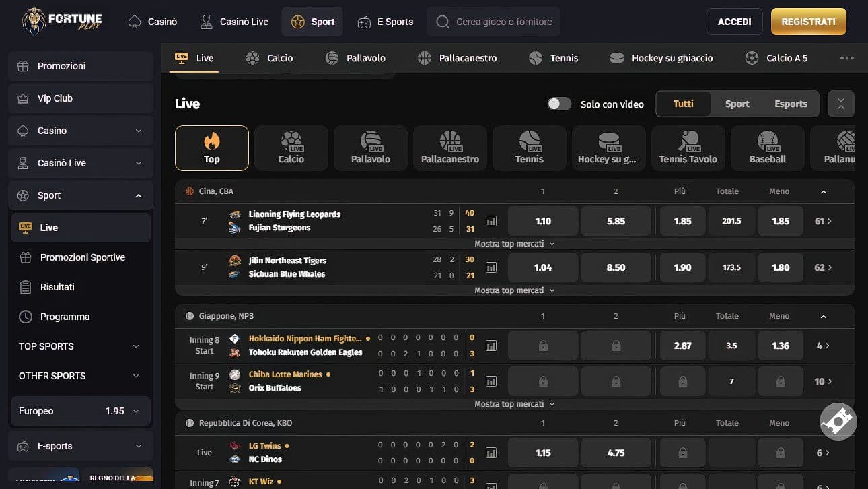
Task: Click the Cerca gioco o fornitore search field
Action: click(x=493, y=21)
